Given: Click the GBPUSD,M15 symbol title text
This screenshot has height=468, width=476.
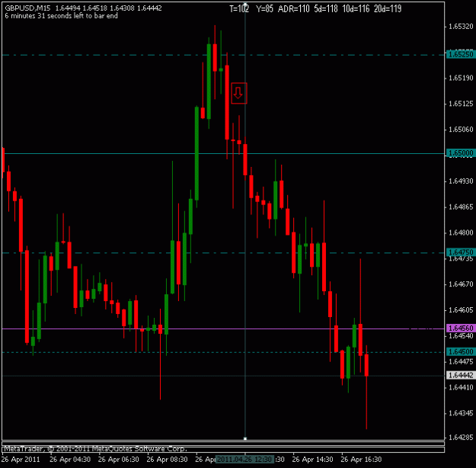Looking at the screenshot, I should pos(27,8).
